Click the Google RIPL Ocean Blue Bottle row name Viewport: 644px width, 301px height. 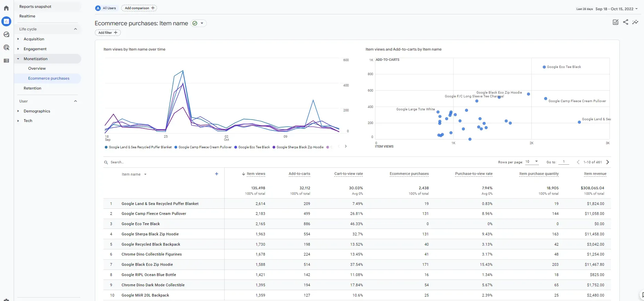coord(149,275)
